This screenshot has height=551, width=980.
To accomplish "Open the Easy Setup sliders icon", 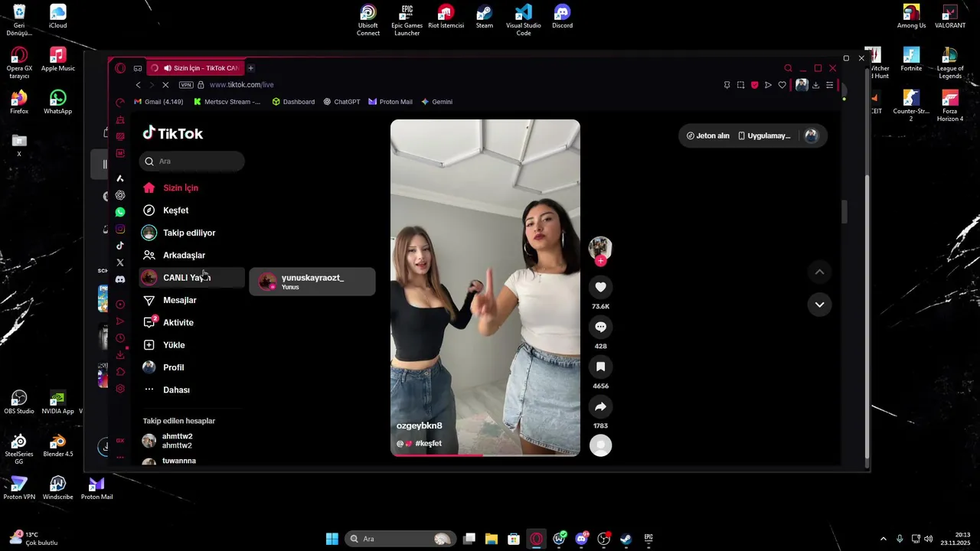I will [x=829, y=85].
